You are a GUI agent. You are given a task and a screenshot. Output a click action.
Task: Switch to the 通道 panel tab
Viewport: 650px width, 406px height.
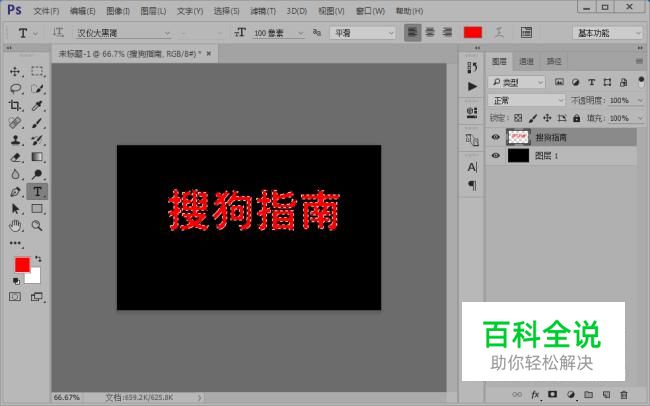(526, 61)
